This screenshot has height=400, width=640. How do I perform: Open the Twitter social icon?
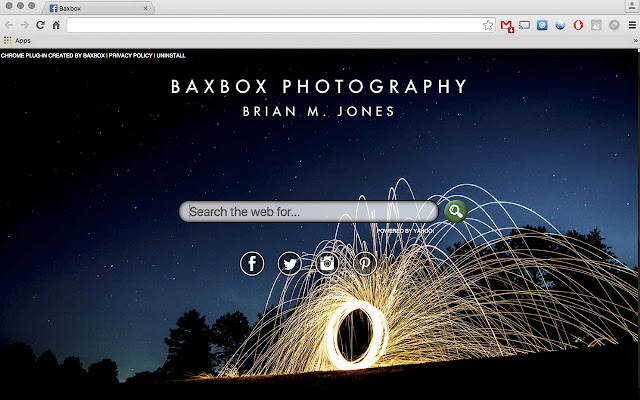pos(290,264)
